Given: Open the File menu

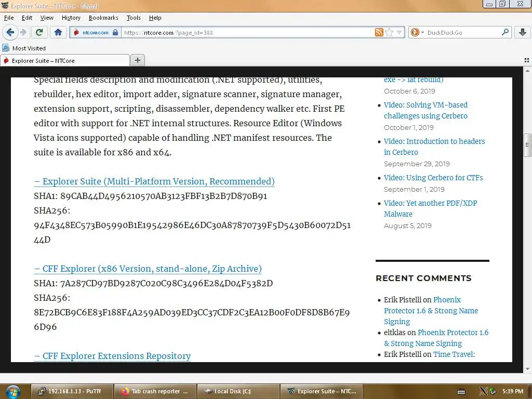Looking at the screenshot, I should [x=9, y=18].
